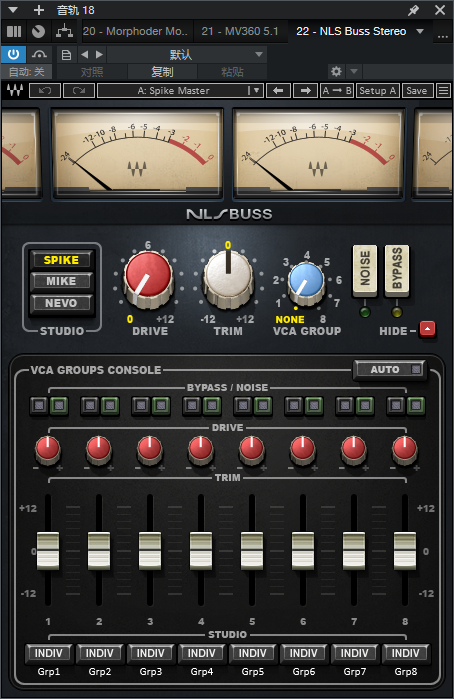Open the Waves hamburger menu
Screen dimensions: 454x699
443,90
